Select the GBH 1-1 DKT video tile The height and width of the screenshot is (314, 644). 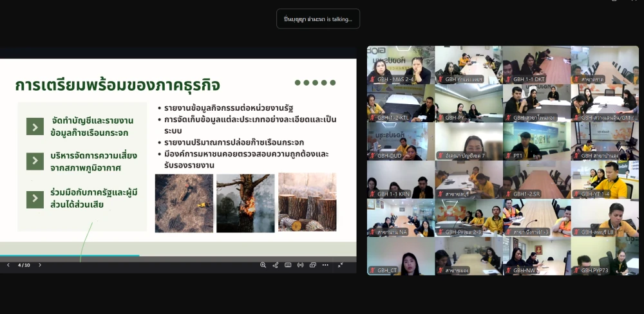[537, 65]
